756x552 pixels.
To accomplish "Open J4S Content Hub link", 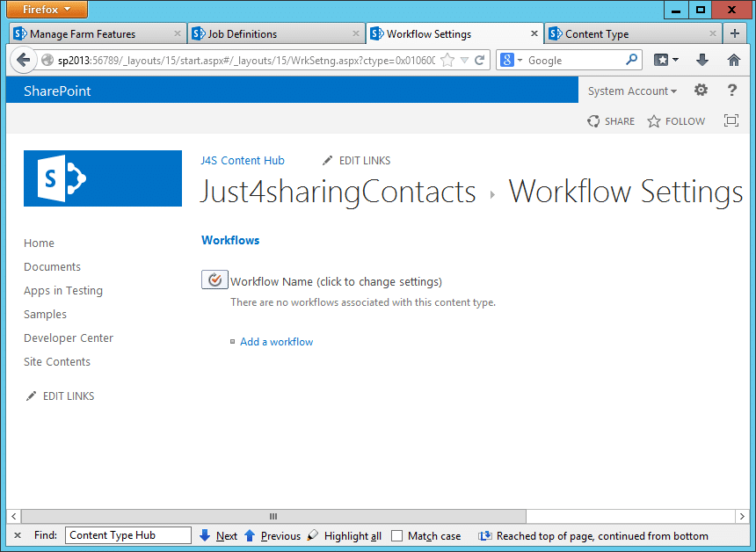I will pyautogui.click(x=243, y=161).
